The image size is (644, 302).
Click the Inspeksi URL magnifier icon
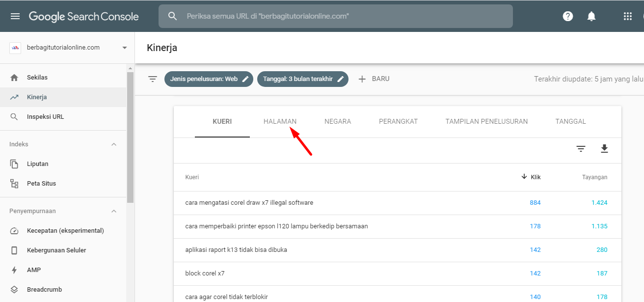(14, 117)
